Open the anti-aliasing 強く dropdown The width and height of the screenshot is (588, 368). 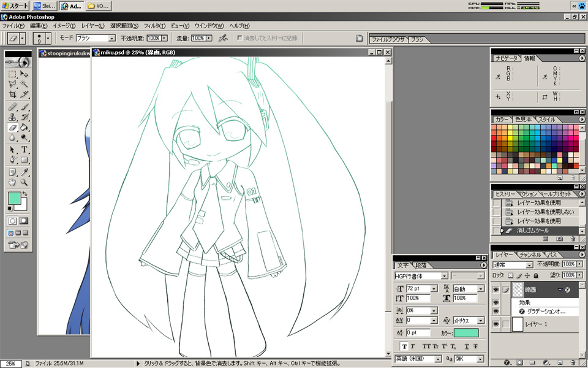[x=480, y=359]
